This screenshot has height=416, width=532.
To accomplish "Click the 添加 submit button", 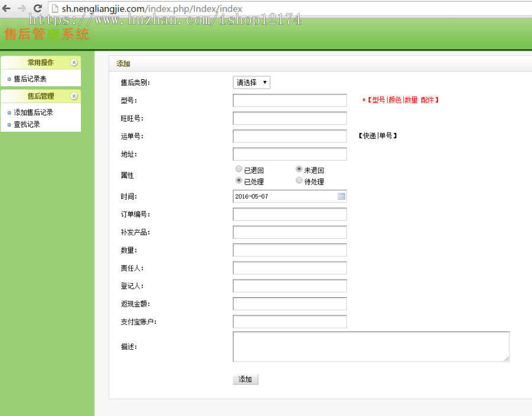I will point(245,379).
